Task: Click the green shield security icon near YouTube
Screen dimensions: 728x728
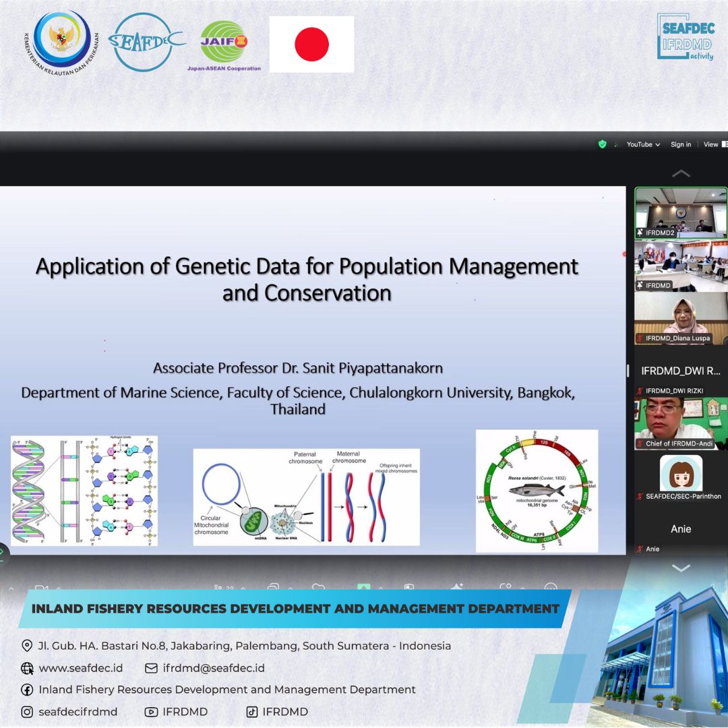Action: point(603,144)
